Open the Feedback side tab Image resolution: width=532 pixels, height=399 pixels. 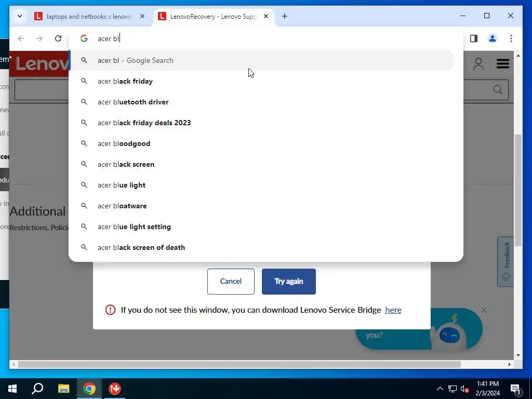[x=506, y=261]
